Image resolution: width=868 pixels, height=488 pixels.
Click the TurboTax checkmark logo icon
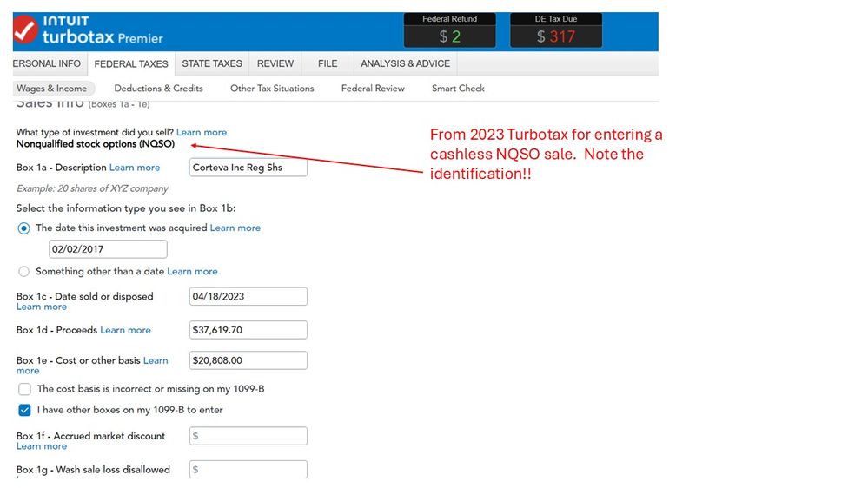coord(24,30)
